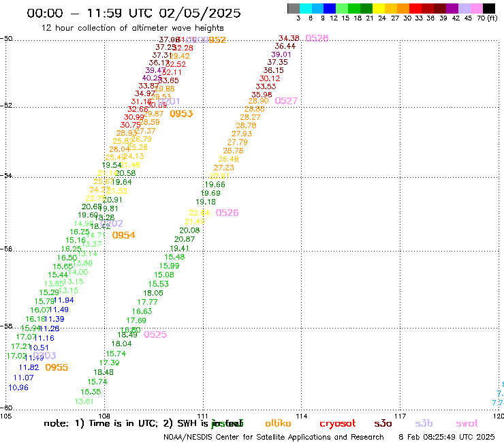Click the orange altika time label 0954
The image size is (504, 443).
click(x=124, y=235)
